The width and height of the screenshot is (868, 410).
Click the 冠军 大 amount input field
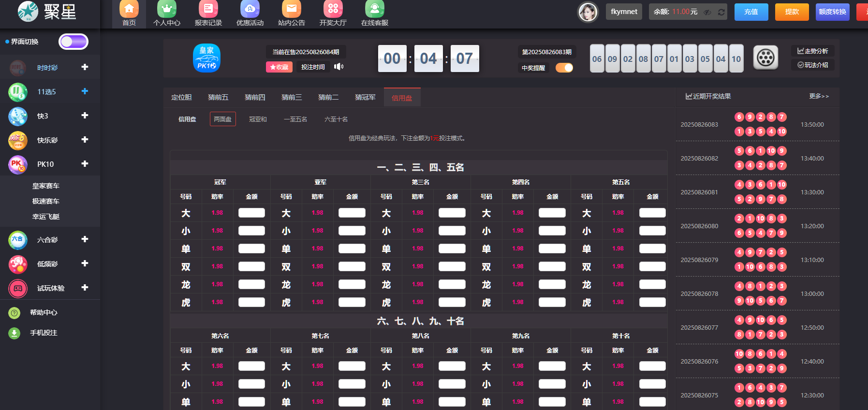(251, 213)
